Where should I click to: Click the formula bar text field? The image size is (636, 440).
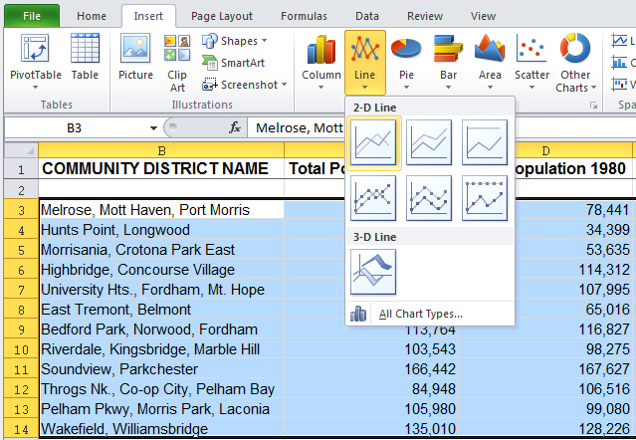pyautogui.click(x=442, y=128)
